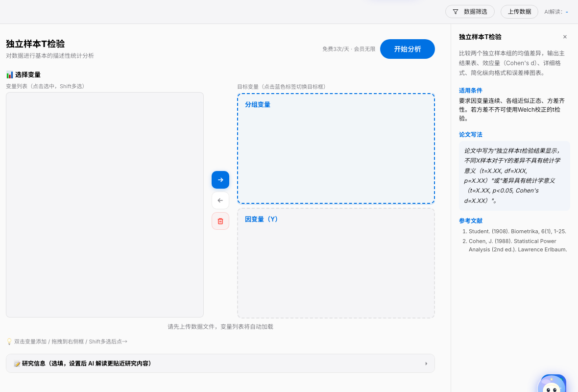Open the 论文写法 section heading

[x=471, y=134]
